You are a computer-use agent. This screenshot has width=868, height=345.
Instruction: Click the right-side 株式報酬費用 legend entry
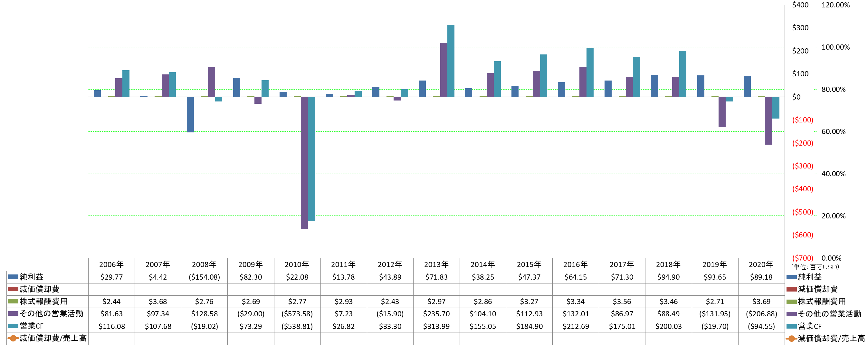pyautogui.click(x=816, y=301)
